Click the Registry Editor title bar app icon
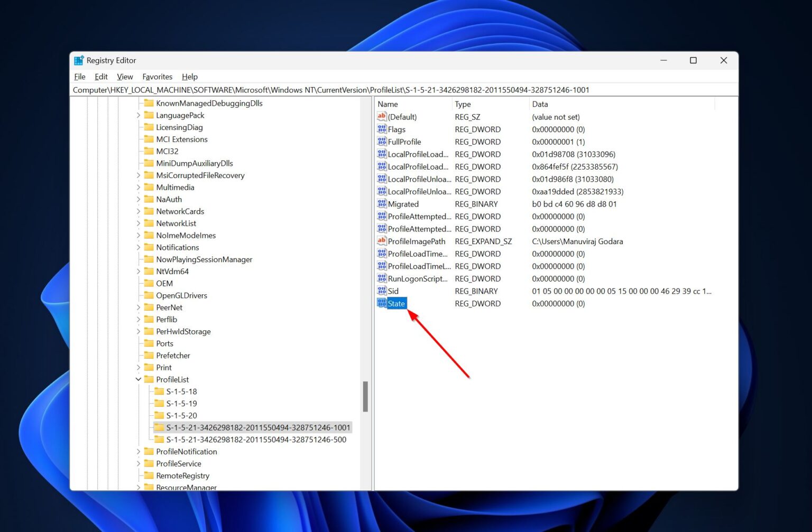Screen dimensions: 812x532 click(x=79, y=60)
